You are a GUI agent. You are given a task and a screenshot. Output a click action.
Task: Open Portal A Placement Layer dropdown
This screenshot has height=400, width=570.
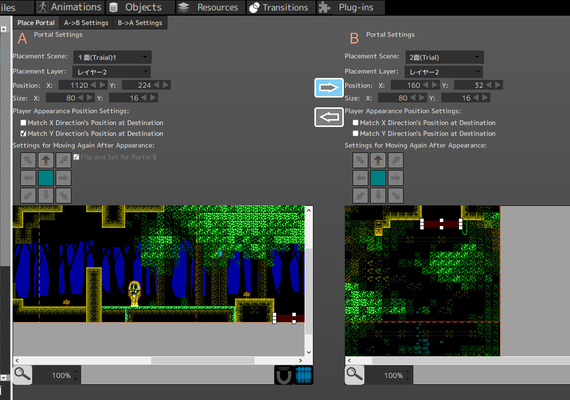point(112,72)
